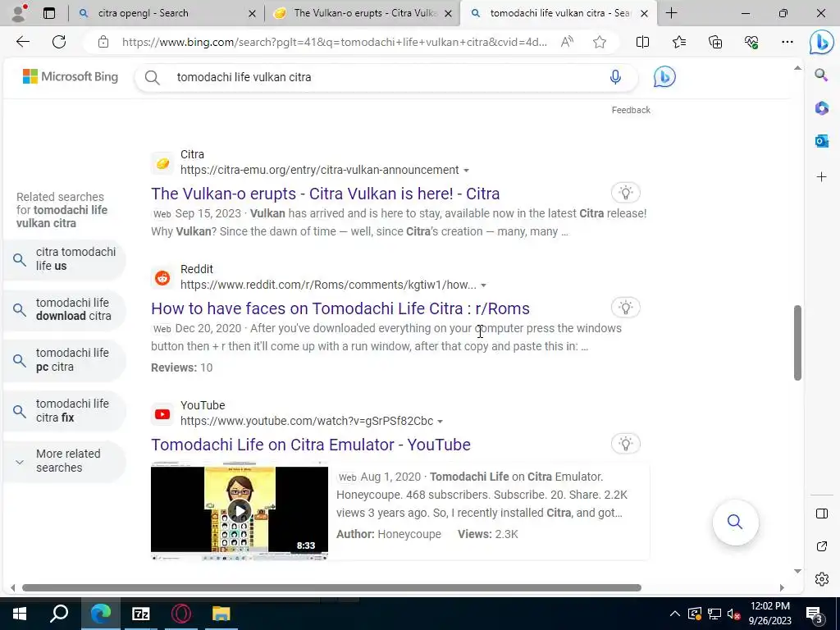Screen dimensions: 840x630
Task: Click floating search button at bottom right
Action: click(735, 522)
